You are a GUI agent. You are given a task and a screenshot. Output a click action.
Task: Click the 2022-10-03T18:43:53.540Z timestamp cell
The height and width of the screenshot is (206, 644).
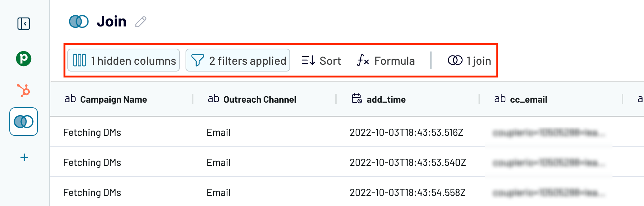pos(408,162)
